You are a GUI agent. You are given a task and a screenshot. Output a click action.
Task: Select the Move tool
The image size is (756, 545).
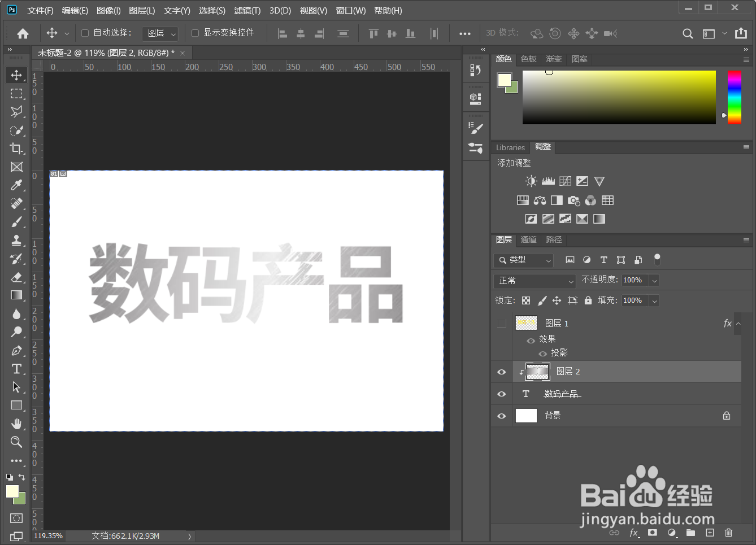click(x=16, y=75)
